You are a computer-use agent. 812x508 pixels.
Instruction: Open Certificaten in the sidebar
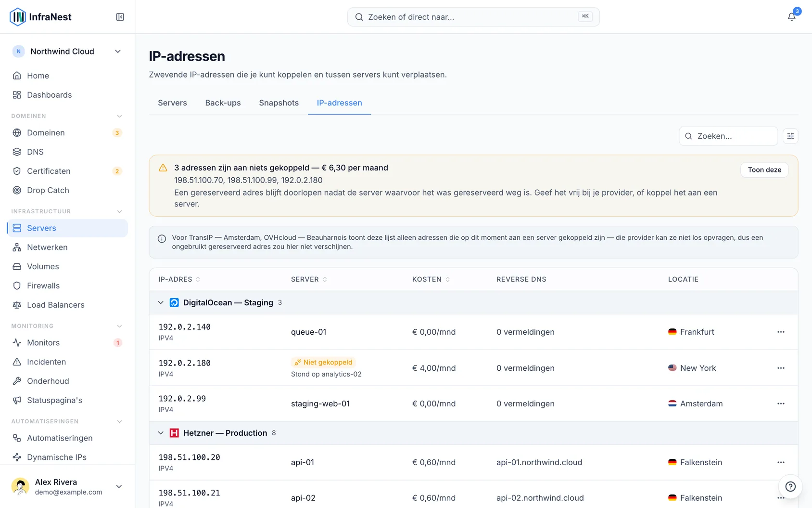[67, 171]
